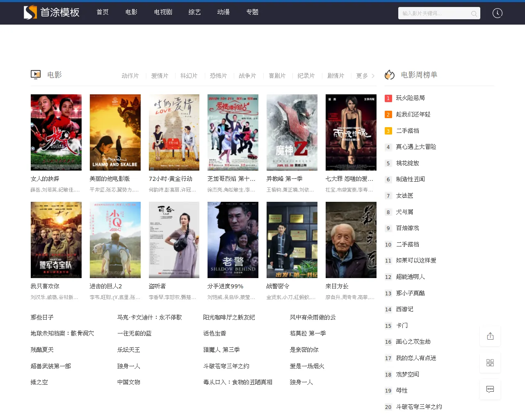This screenshot has height=420, width=525.
Task: Click the 首涂模板 site logo
Action: tap(52, 12)
